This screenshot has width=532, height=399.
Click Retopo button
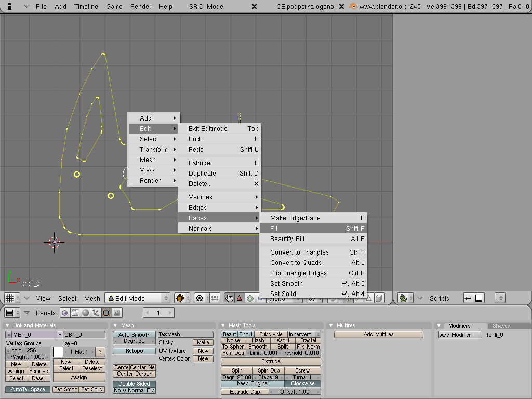click(134, 351)
